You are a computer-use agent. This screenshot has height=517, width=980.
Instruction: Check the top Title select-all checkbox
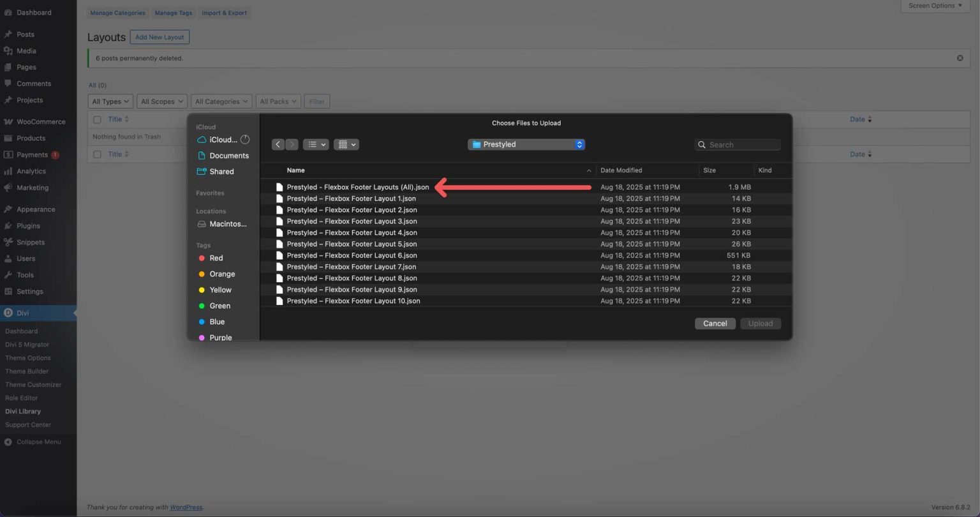[x=97, y=119]
